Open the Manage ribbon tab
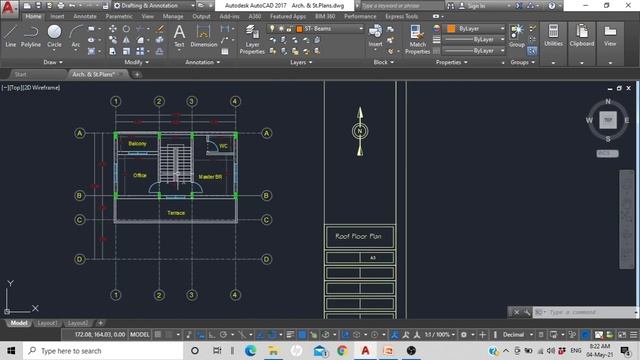The width and height of the screenshot is (640, 360). coord(173,16)
